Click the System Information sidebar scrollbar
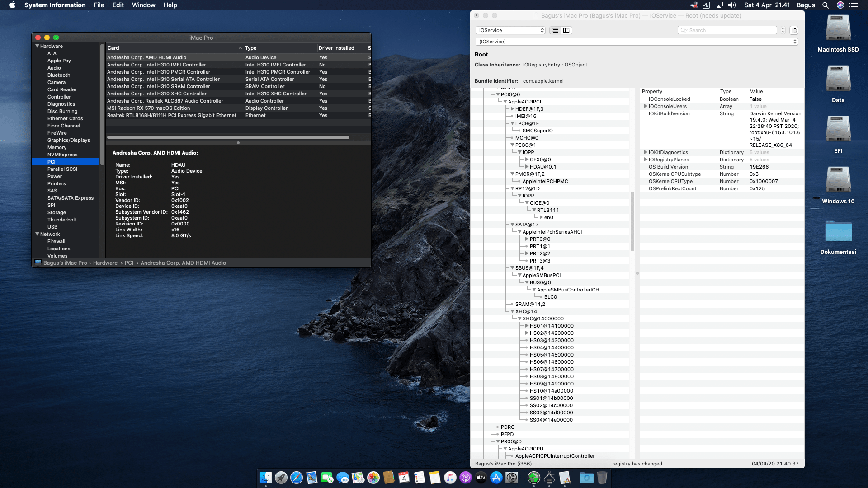This screenshot has height=488, width=868. (x=102, y=105)
